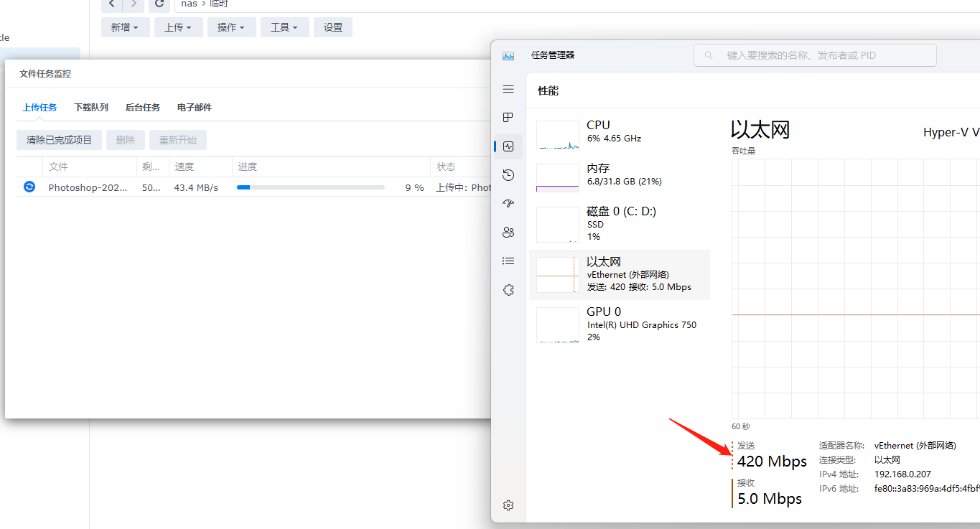Open Details list icon in Task Manager sidebar
Screen dimensions: 980x529
(508, 261)
